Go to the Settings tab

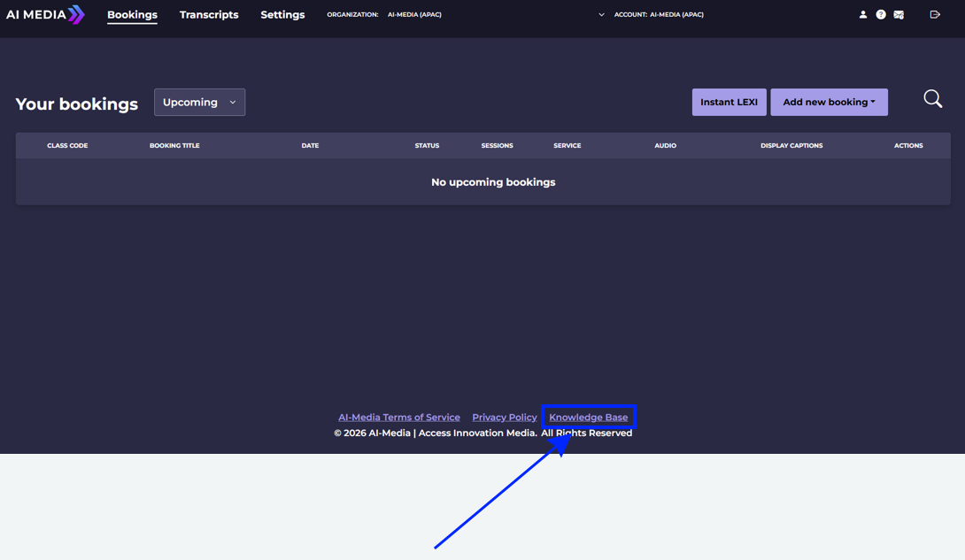pyautogui.click(x=282, y=15)
